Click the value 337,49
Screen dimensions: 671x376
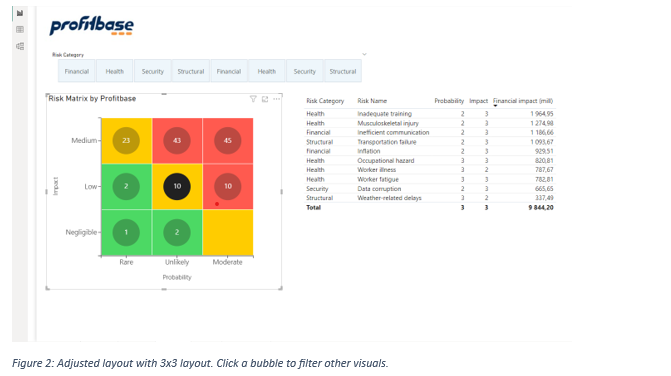(x=544, y=198)
